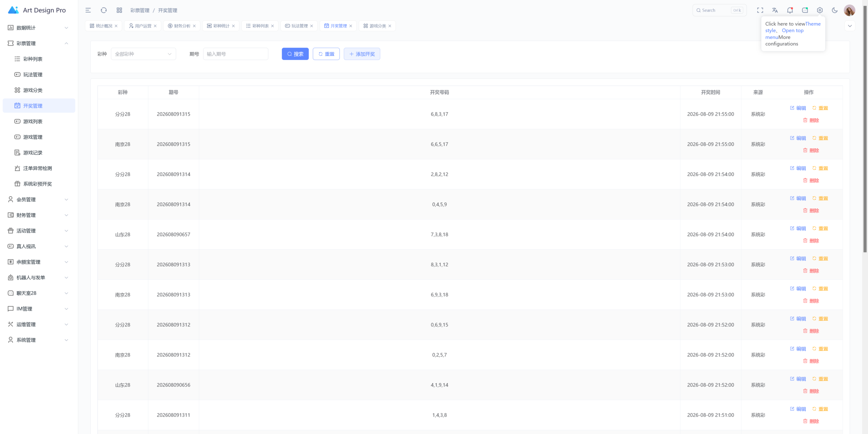The image size is (868, 434).
Task: Click draw numbers '7,3,8,18' cell
Action: (439, 234)
